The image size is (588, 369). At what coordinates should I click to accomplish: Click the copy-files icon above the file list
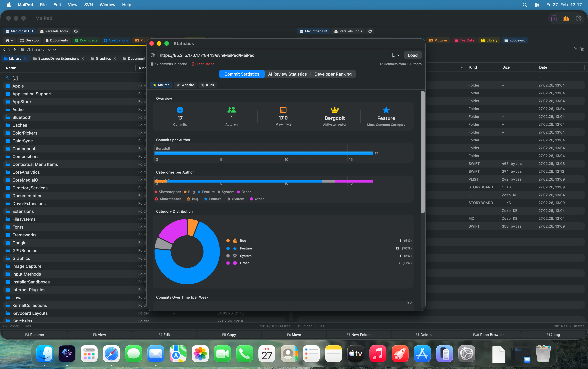(575, 49)
